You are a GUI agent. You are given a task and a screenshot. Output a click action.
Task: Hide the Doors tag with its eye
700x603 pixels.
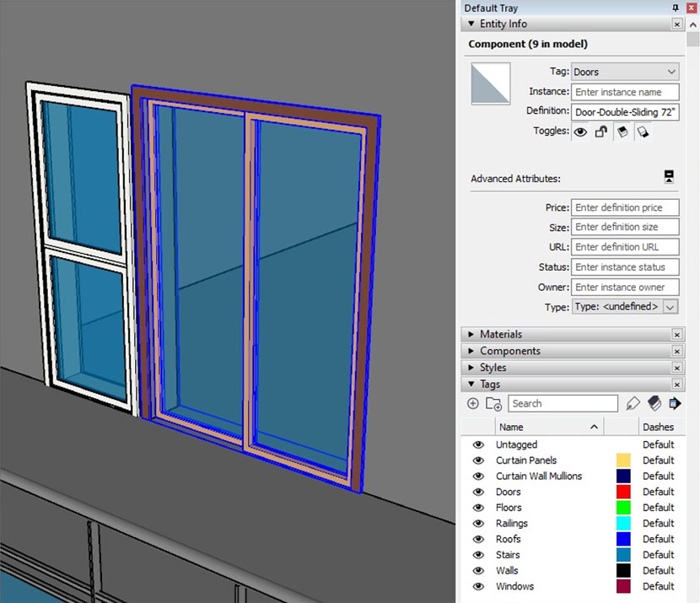pyautogui.click(x=478, y=492)
